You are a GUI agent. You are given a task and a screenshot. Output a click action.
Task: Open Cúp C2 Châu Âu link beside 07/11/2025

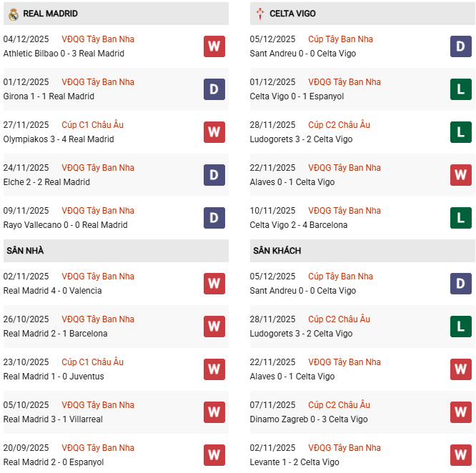point(339,405)
